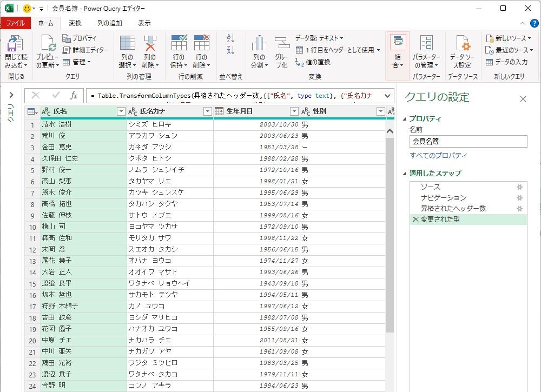Expand the クエリ pane on the left
The image size is (541, 392).
pos(11,95)
